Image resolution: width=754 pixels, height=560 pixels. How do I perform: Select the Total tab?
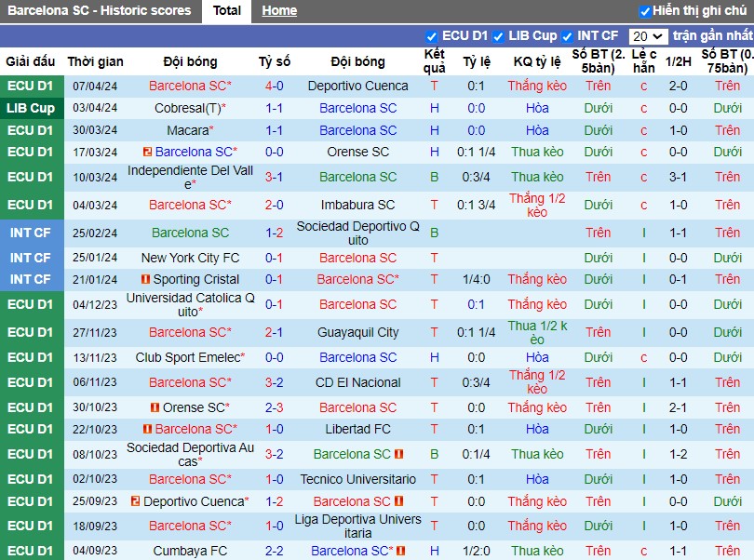(x=227, y=10)
